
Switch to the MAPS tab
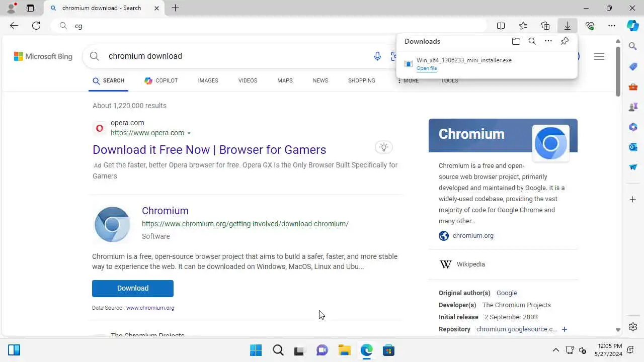click(x=285, y=80)
